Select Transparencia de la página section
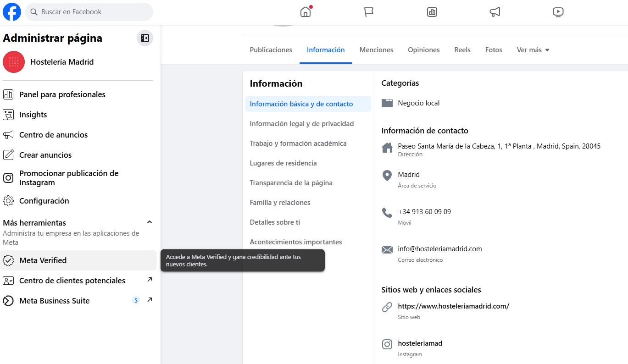The height and width of the screenshot is (364, 628). point(291,183)
